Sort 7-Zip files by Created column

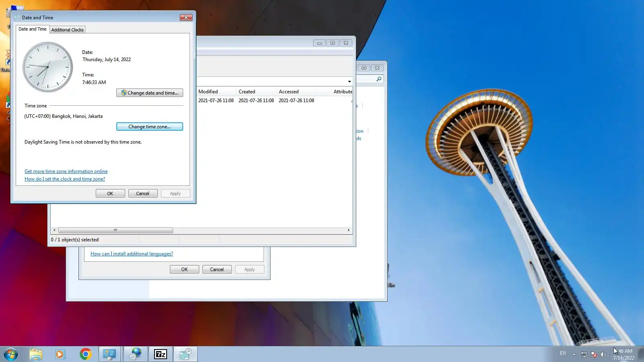tap(256, 92)
